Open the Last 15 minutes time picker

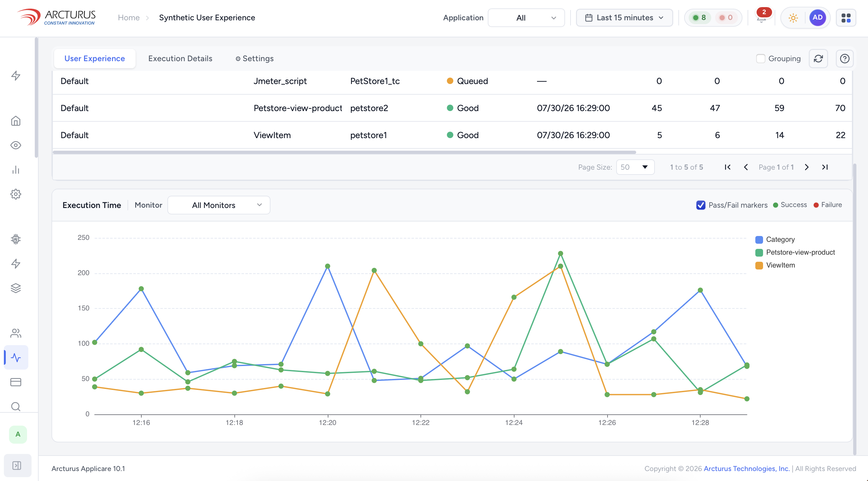[624, 17]
